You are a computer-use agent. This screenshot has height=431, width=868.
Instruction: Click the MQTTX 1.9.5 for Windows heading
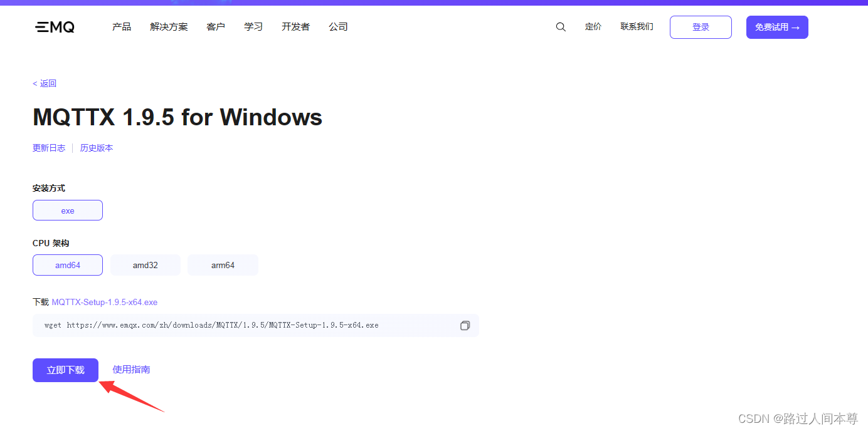click(177, 117)
